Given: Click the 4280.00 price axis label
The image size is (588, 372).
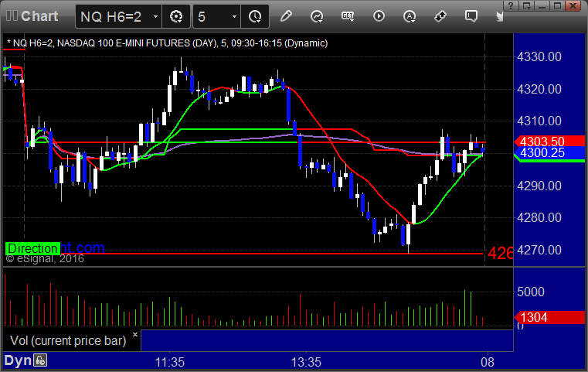Looking at the screenshot, I should point(539,218).
